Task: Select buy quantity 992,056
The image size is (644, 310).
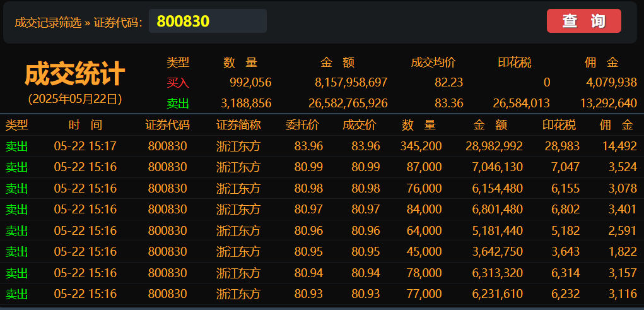Action: coord(250,83)
